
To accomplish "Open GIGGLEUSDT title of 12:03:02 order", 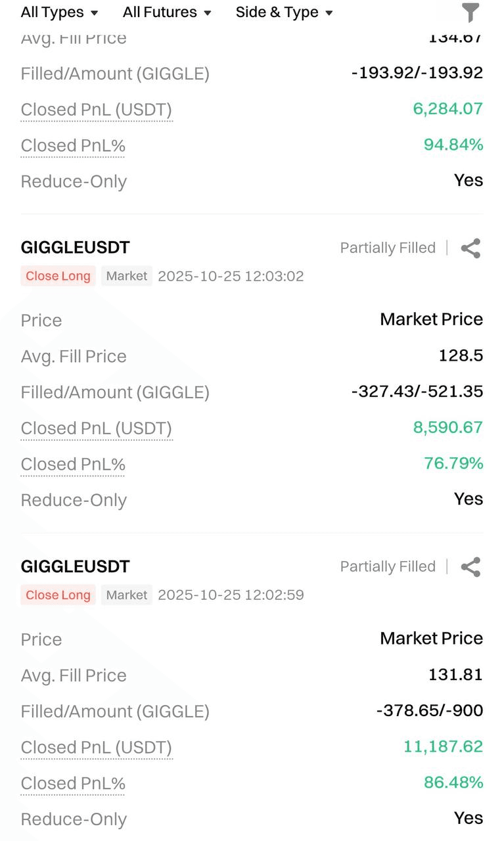I will pyautogui.click(x=76, y=248).
